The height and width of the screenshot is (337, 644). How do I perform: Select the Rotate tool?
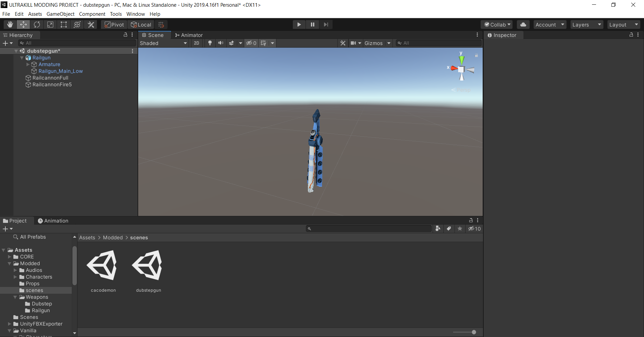click(37, 25)
